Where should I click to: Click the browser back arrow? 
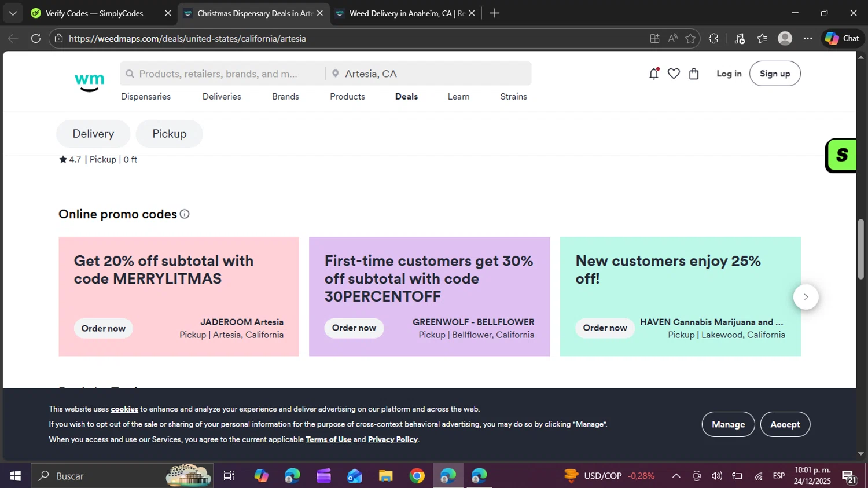[x=13, y=38]
